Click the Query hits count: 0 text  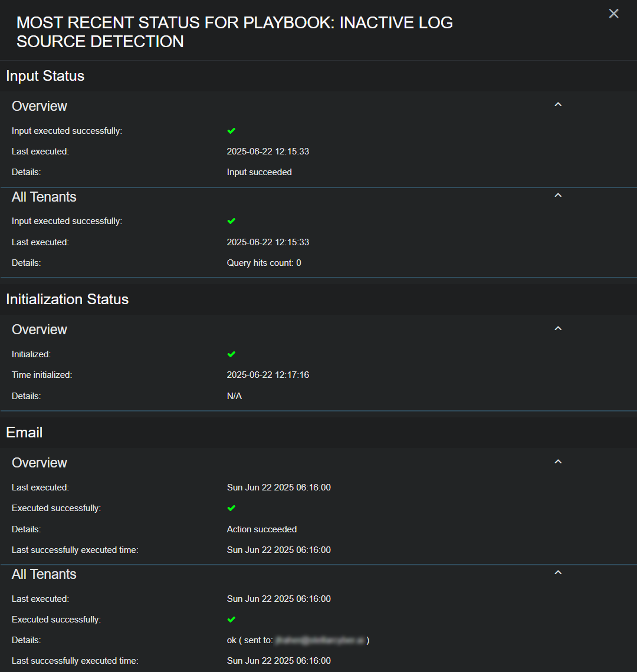coord(264,263)
